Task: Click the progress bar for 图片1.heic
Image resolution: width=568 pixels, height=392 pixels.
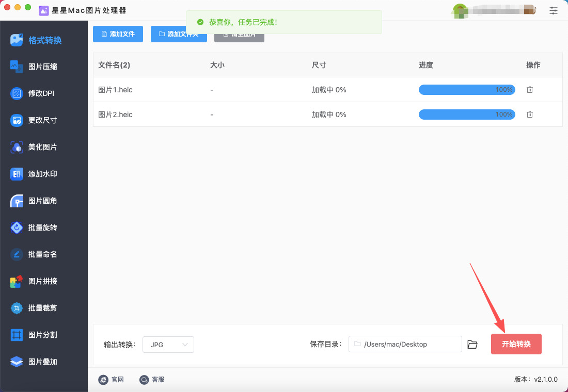Action: point(467,90)
